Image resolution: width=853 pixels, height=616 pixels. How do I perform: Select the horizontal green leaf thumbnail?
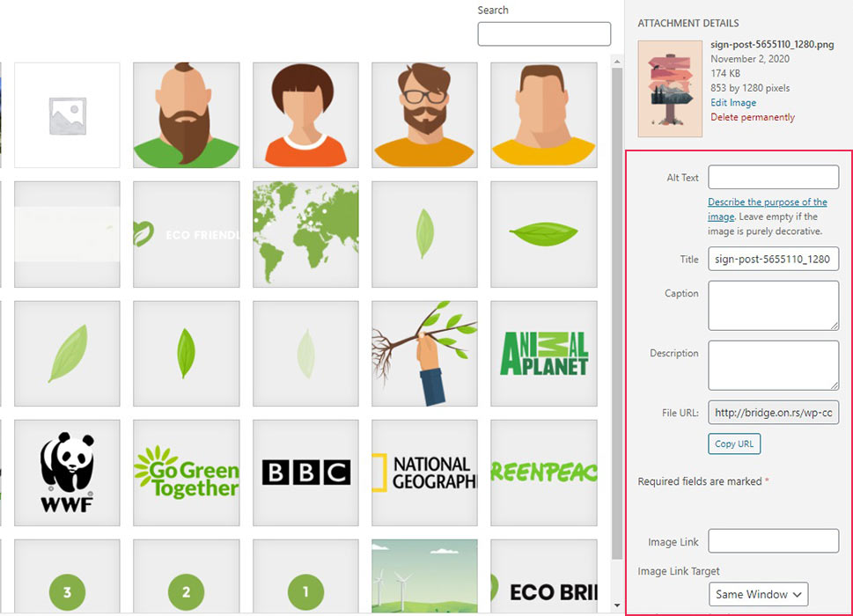544,234
